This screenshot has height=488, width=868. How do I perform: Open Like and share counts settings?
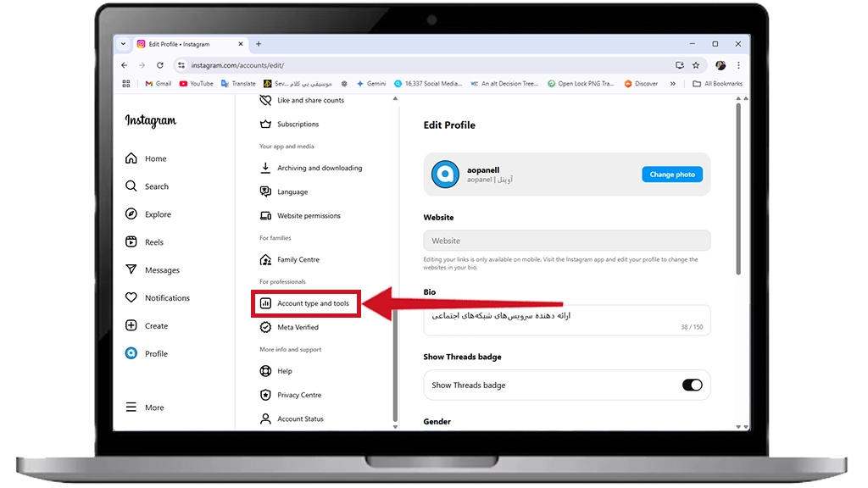point(303,100)
